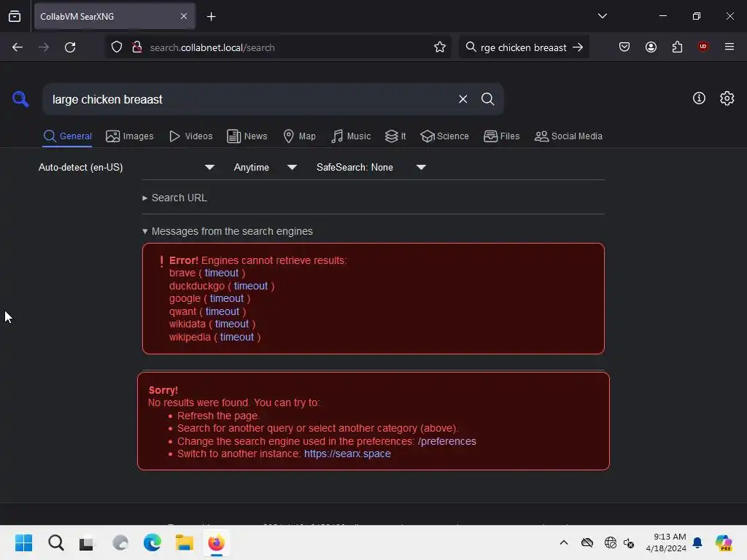Submit search with the magnifier button
Screen dimensions: 747x560
tap(487, 99)
